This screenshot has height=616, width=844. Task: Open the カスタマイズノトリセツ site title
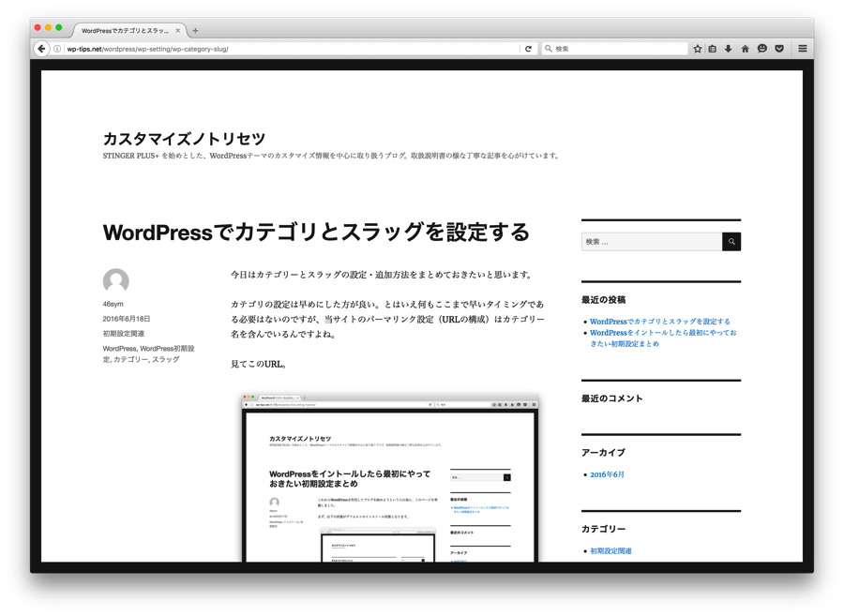184,139
